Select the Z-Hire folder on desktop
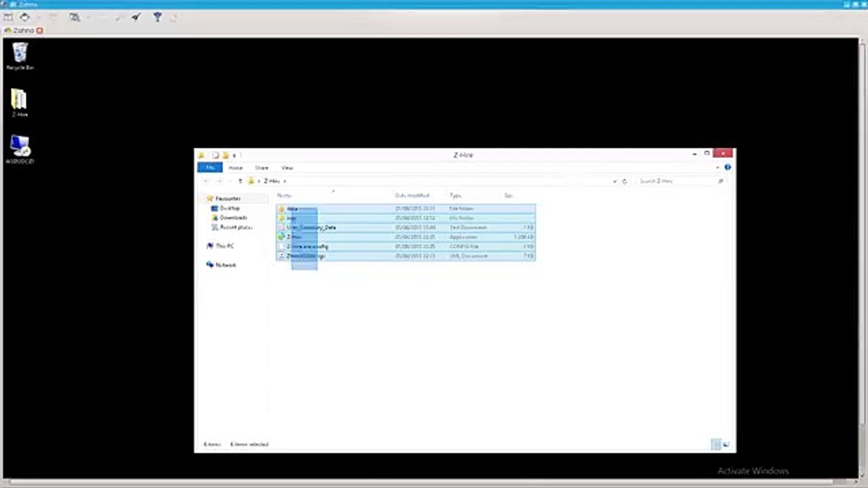This screenshot has width=868, height=488. pos(19,104)
